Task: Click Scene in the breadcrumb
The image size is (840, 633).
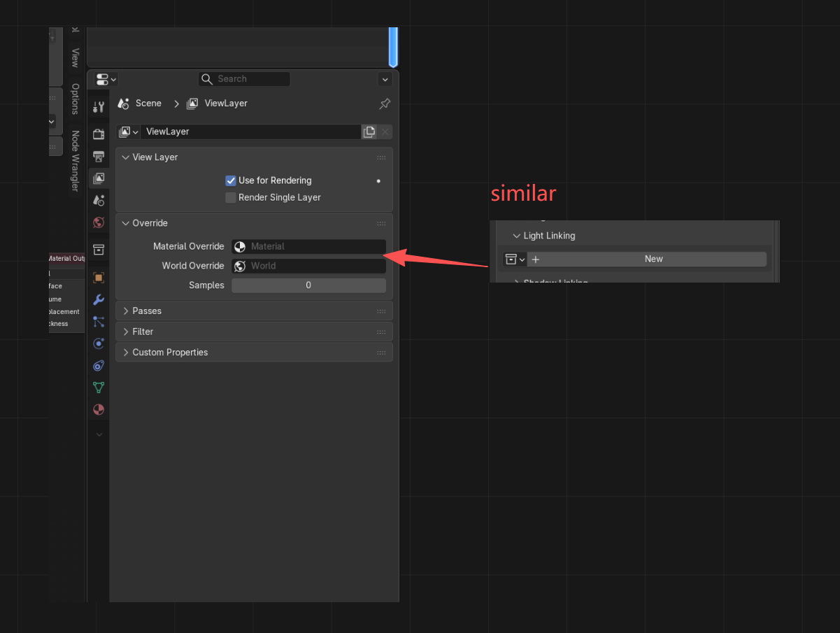Action: click(x=148, y=104)
